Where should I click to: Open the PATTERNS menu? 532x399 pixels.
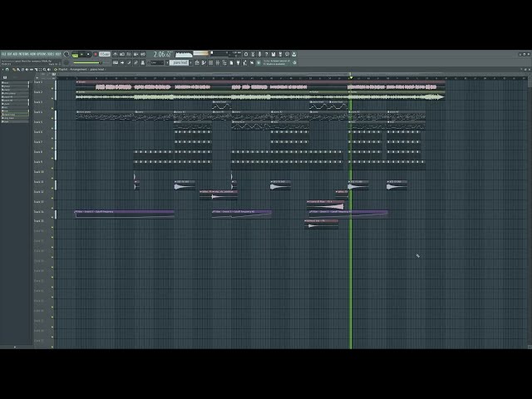(23, 54)
